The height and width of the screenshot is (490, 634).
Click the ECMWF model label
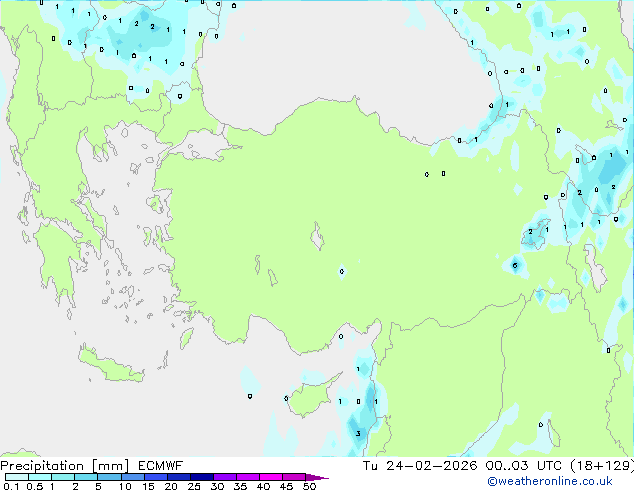click(161, 466)
